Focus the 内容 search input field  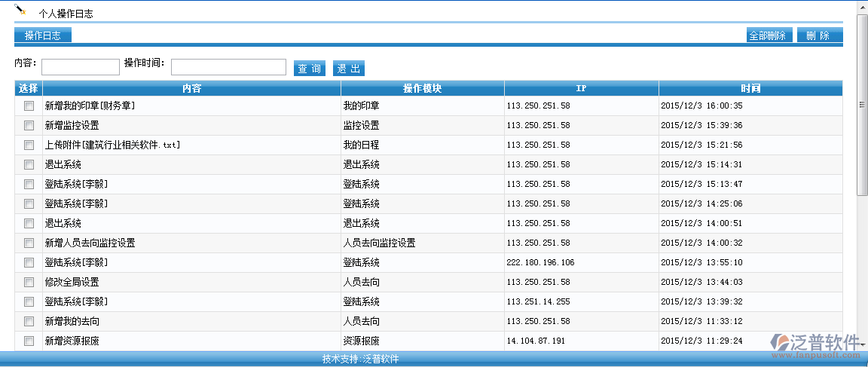point(81,67)
